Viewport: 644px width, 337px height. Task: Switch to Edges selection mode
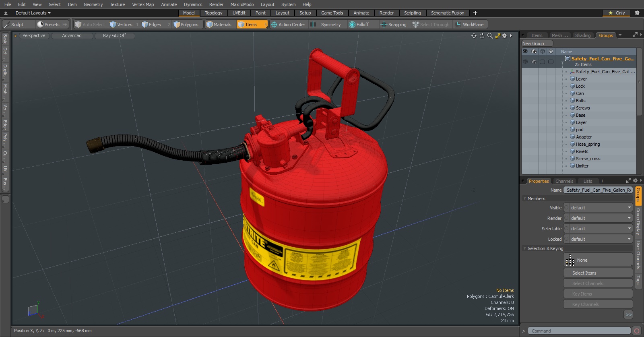(x=155, y=25)
